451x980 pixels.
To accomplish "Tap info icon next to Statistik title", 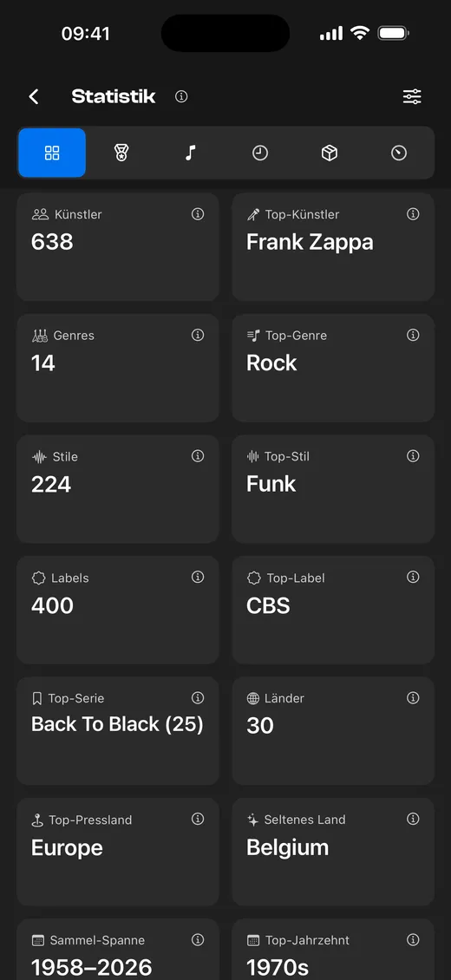I will [x=181, y=96].
